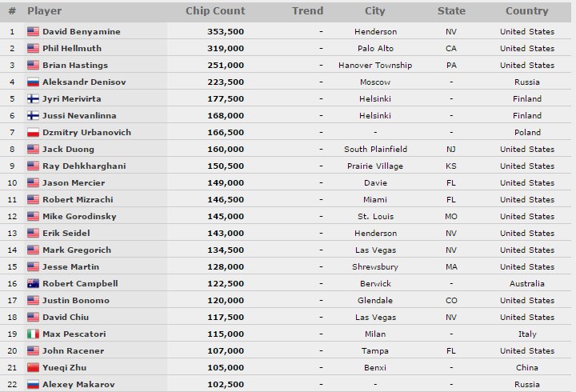This screenshot has width=576, height=392.
Task: Click the Trend column header
Action: point(308,11)
